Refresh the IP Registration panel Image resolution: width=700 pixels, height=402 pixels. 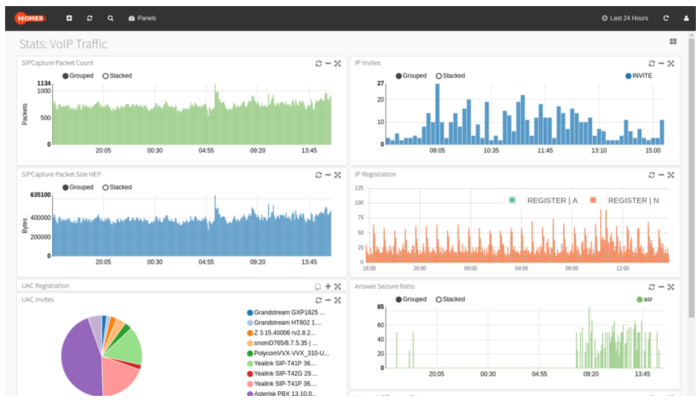650,174
